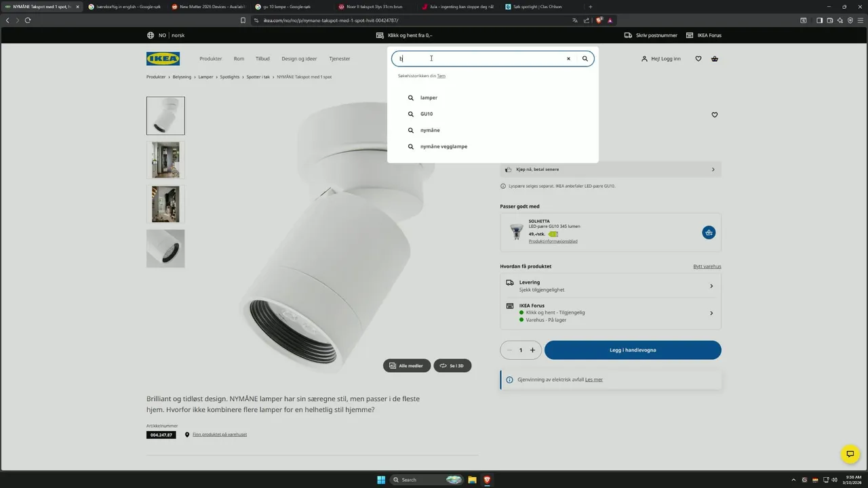Open Design og ideer menu

299,59
